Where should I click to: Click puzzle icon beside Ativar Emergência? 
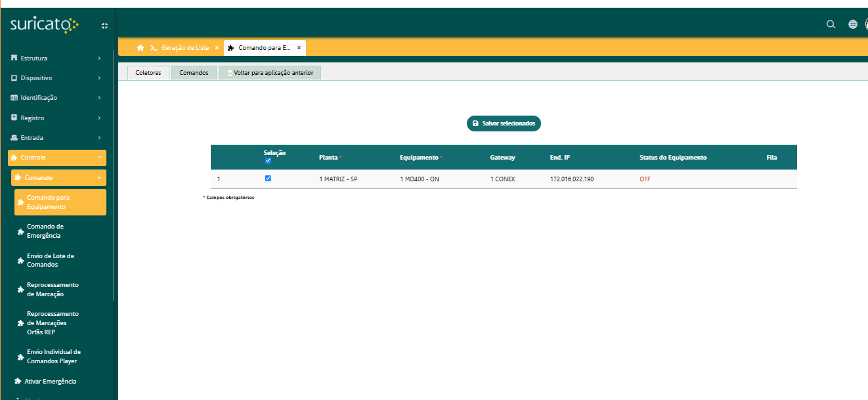18,381
